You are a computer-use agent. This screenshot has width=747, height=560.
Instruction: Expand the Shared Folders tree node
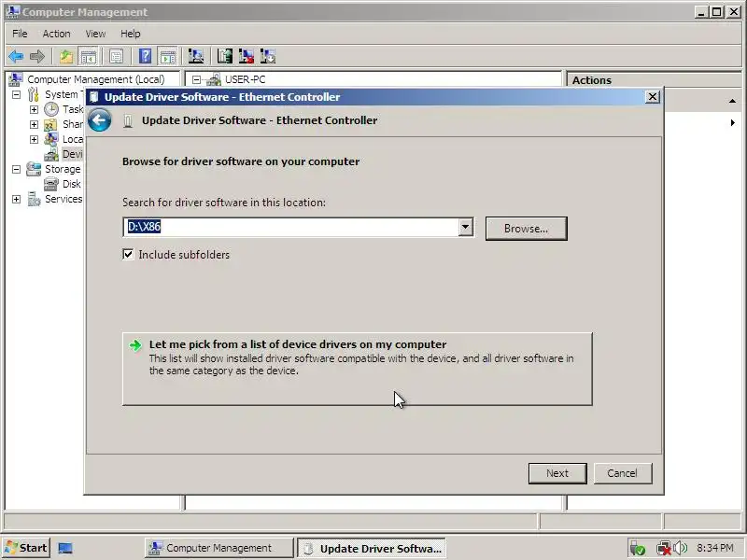(34, 124)
